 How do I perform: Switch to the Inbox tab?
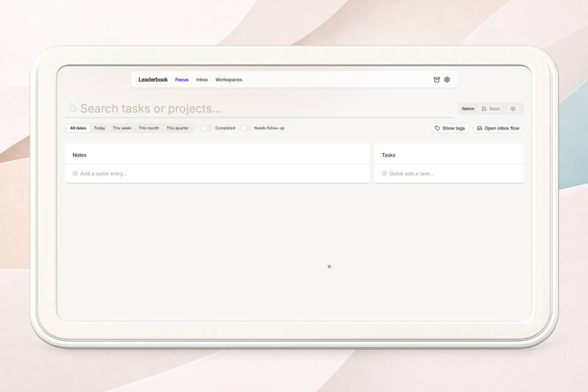click(x=202, y=79)
